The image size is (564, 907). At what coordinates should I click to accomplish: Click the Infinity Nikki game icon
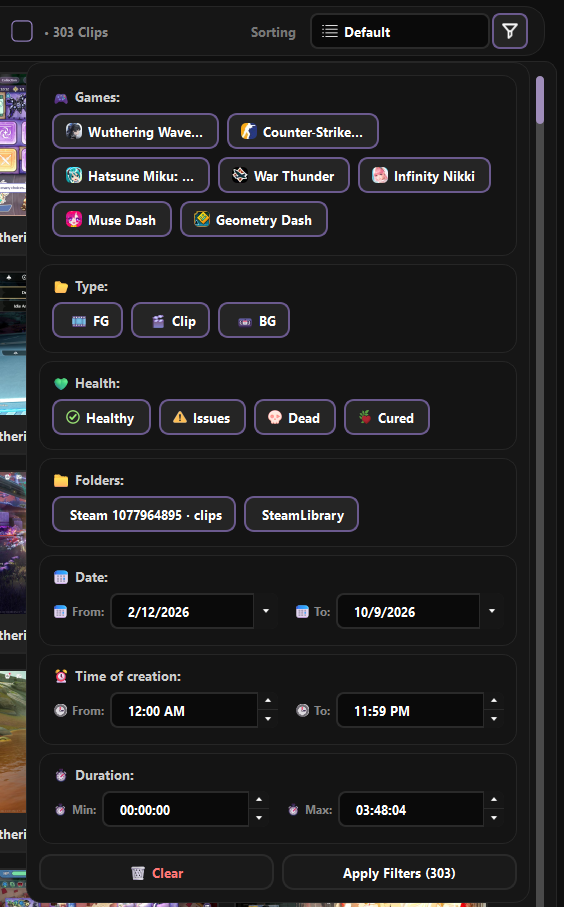coord(379,175)
